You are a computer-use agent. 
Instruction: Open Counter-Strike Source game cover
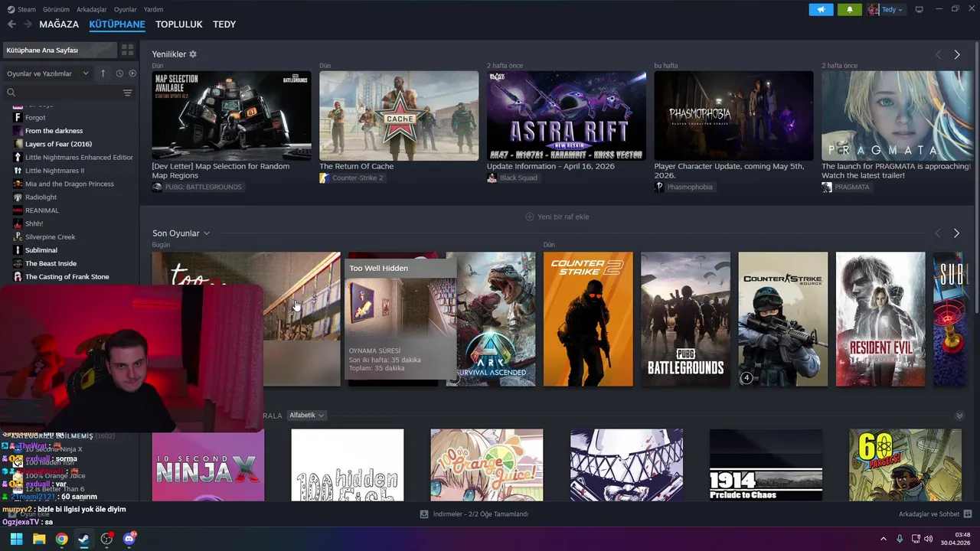[783, 319]
